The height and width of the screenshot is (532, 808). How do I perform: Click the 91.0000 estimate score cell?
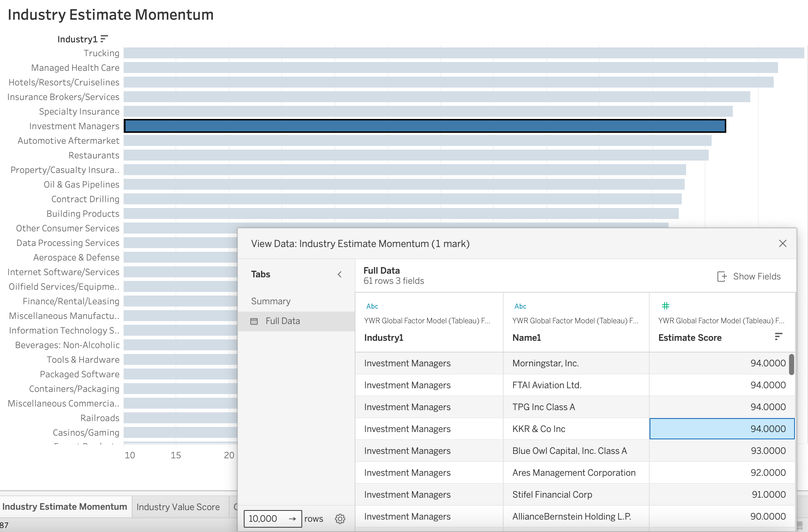pyautogui.click(x=722, y=495)
